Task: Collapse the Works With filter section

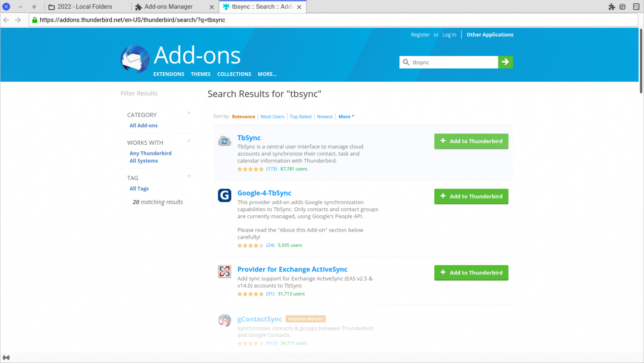Action: click(189, 141)
